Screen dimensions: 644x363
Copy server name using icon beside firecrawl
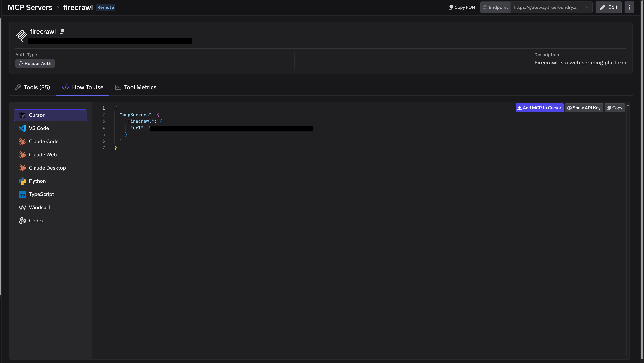click(62, 32)
